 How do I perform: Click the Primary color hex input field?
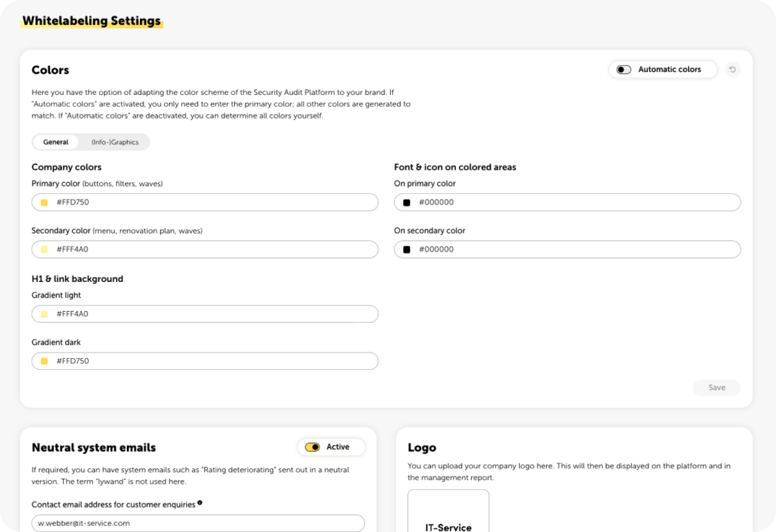[212, 202]
